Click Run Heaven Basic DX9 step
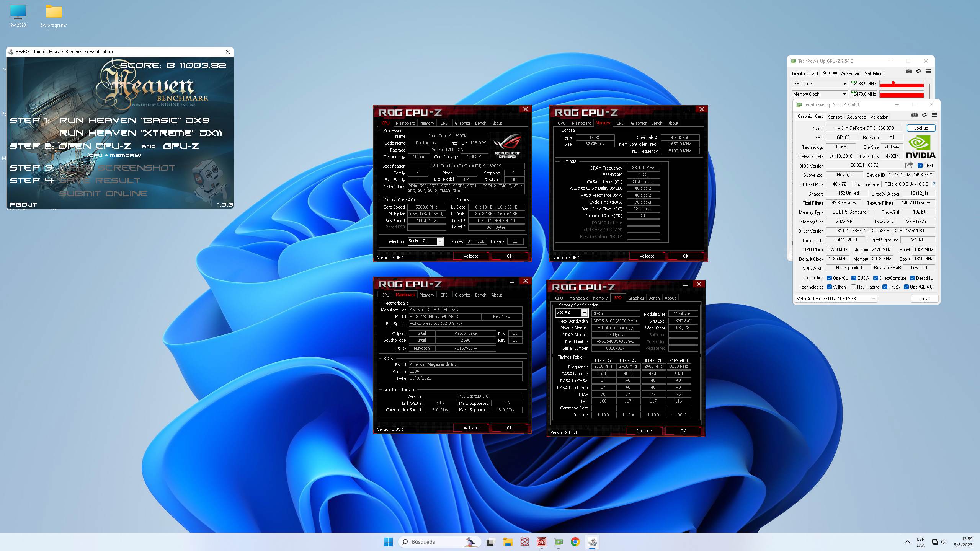 [134, 120]
